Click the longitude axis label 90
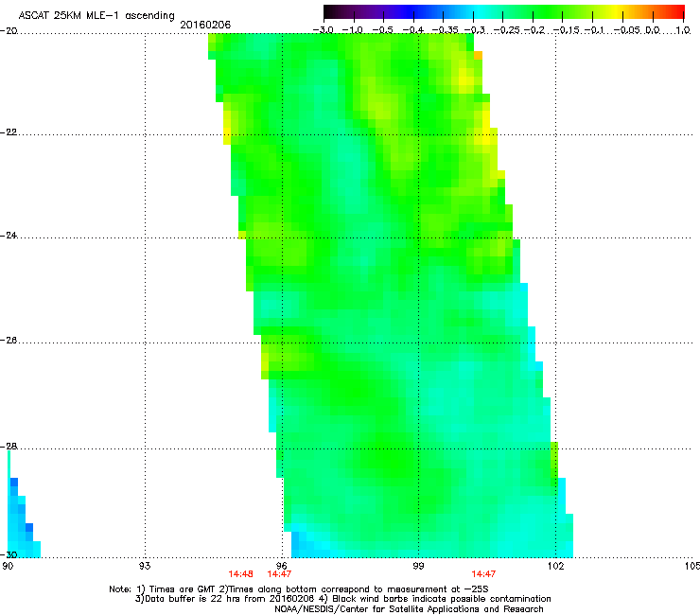The height and width of the screenshot is (615, 700). [8, 566]
